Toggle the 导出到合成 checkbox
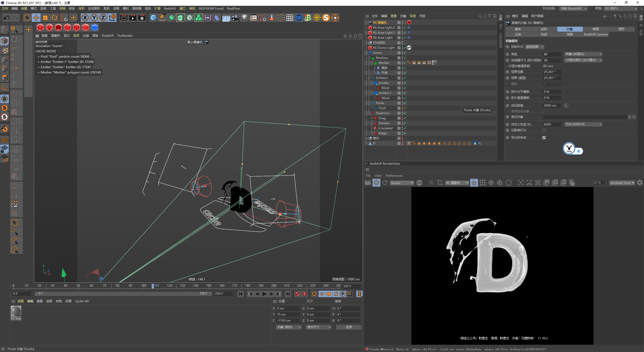Screen dimensions: 644x352 (544, 138)
